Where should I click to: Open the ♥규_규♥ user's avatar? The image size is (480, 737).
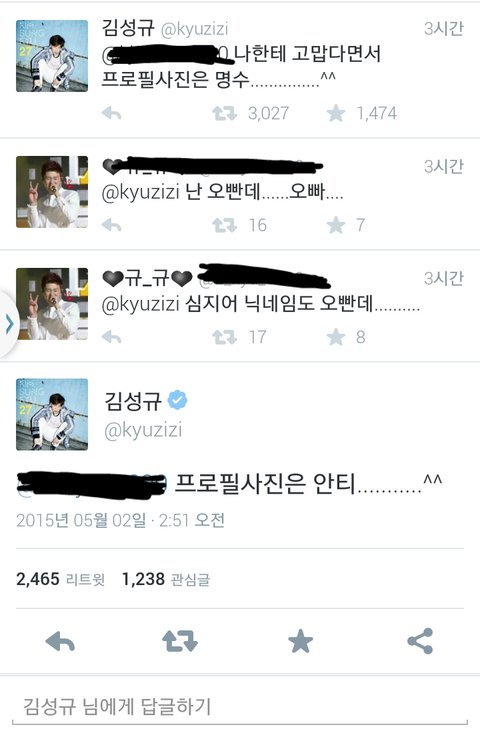coord(52,304)
